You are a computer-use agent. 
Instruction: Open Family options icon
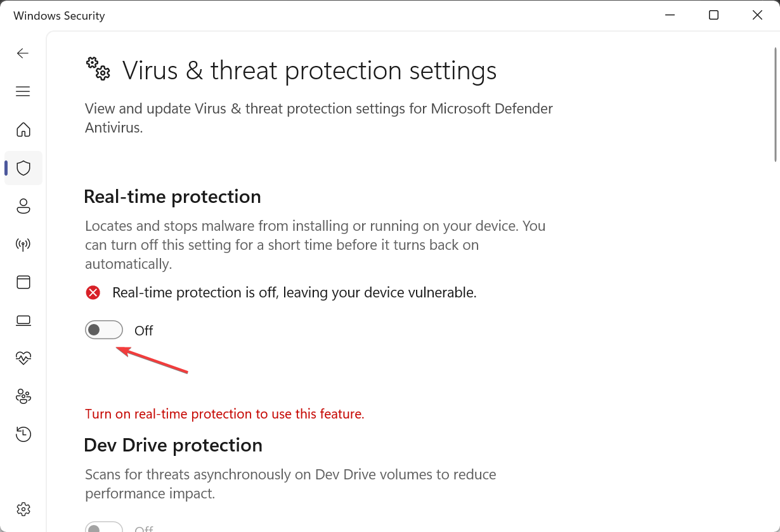[23, 396]
